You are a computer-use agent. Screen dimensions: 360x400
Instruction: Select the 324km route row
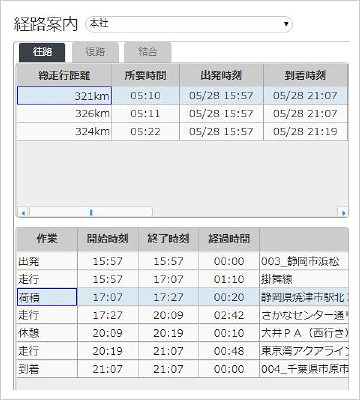182,132
